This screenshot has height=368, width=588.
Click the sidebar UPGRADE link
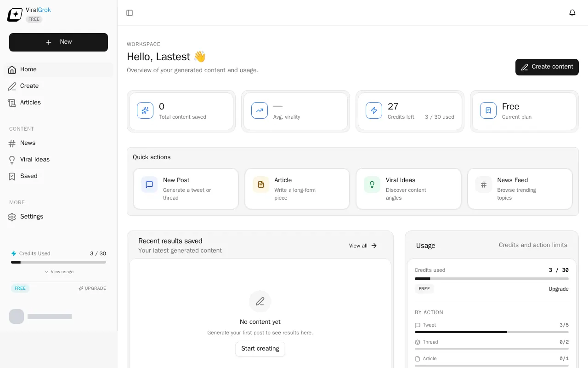click(92, 288)
